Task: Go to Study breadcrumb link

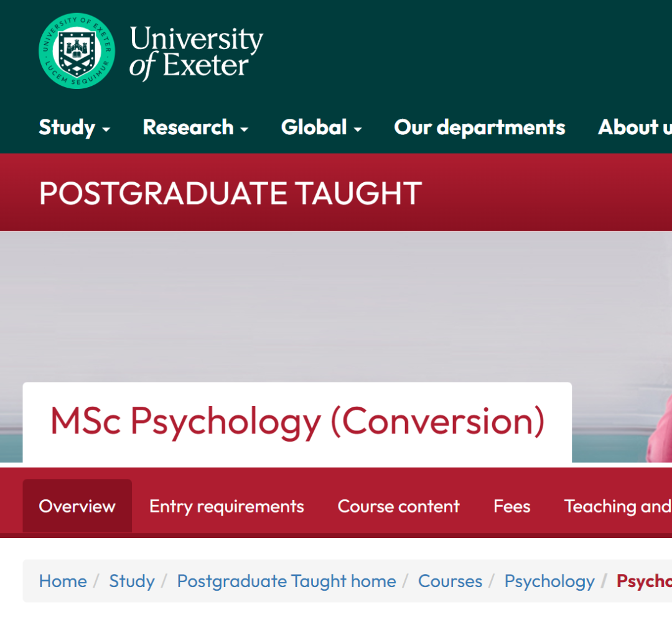Action: (131, 581)
